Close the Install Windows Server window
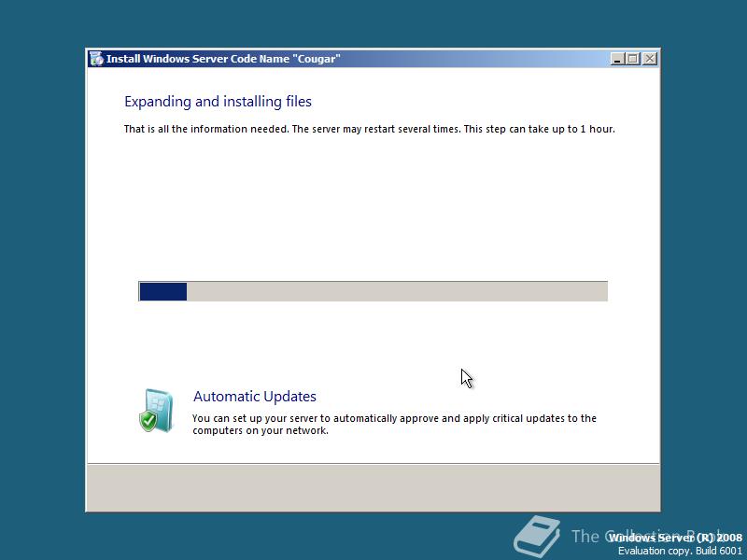Screen dimensions: 747x560 tap(650, 59)
